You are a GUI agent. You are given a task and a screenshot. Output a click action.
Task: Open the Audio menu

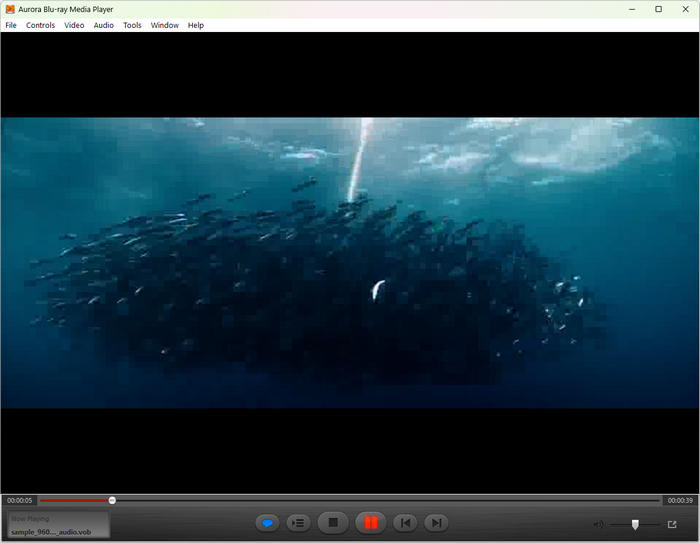coord(103,25)
